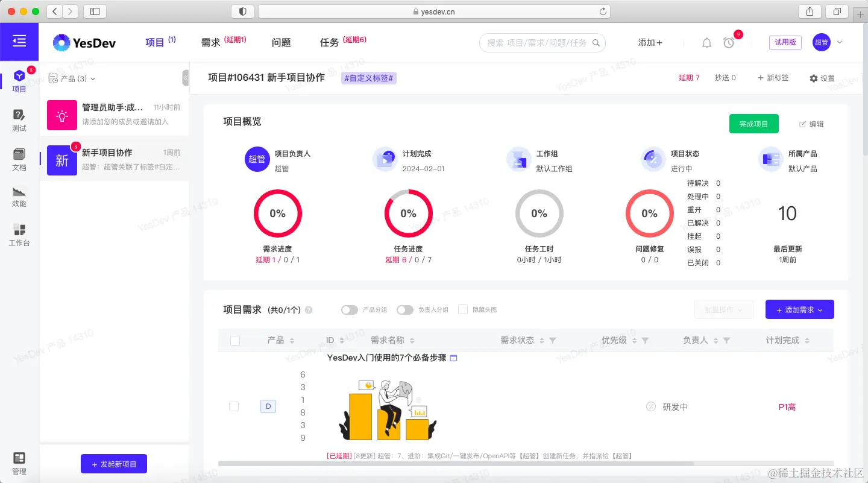Click the 需求进度 progress ring

click(278, 213)
